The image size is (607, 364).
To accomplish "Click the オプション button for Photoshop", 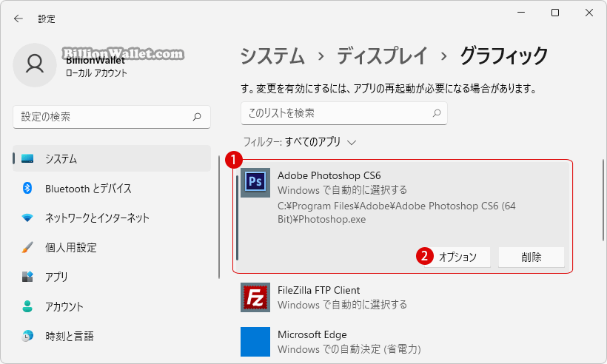I will coord(457,257).
